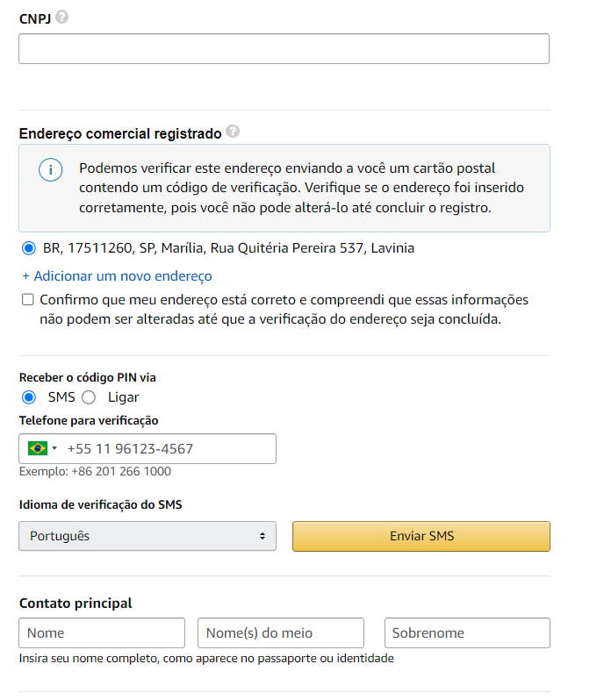
Task: Select SMS as PIN delivery method
Action: (29, 396)
